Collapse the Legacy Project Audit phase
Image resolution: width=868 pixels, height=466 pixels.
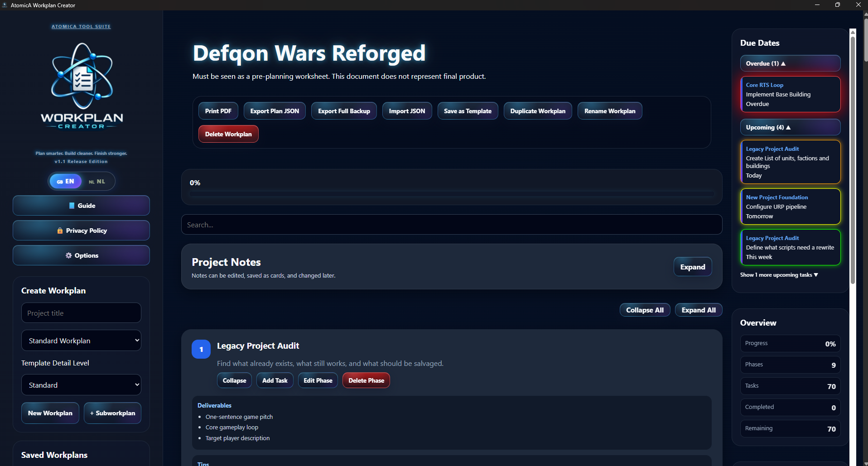(x=234, y=380)
